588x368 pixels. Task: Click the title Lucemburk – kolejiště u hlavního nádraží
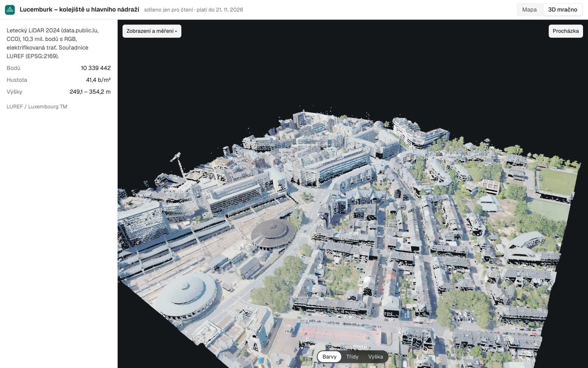[79, 10]
